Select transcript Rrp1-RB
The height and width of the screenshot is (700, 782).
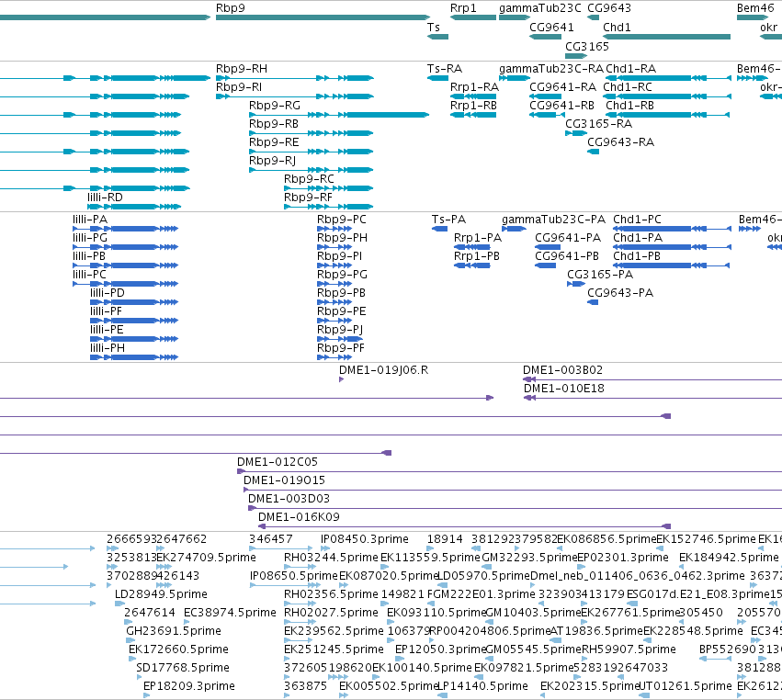coord(473,115)
